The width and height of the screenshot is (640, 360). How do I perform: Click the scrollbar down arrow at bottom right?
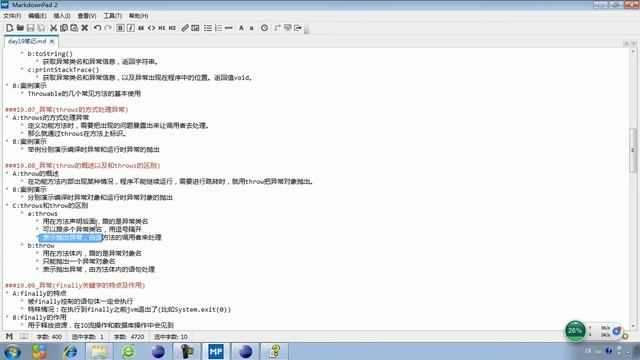(633, 327)
